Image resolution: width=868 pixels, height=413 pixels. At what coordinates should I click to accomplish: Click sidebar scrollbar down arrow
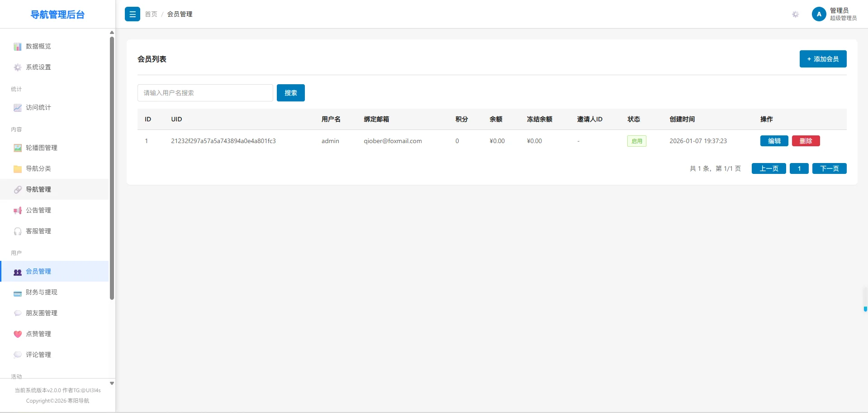(112, 383)
